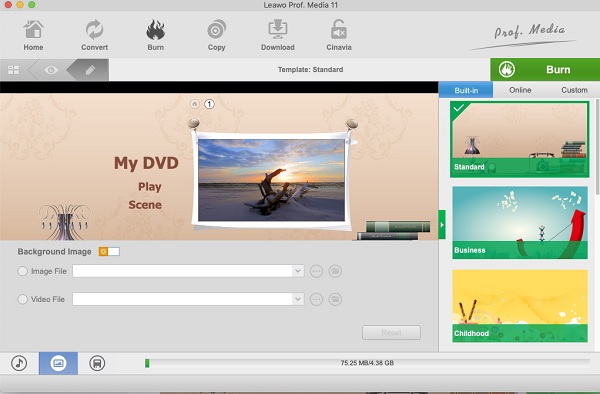Open the Cinavia removal module
The height and width of the screenshot is (394, 600).
339,35
